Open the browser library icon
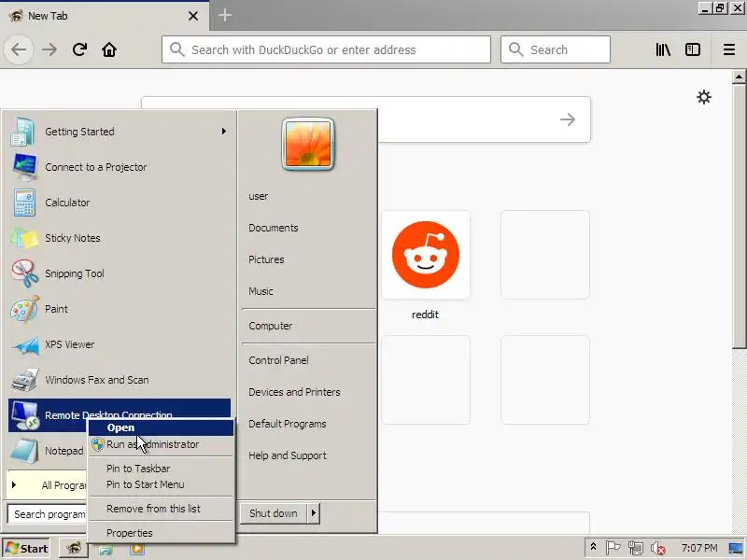 663,49
